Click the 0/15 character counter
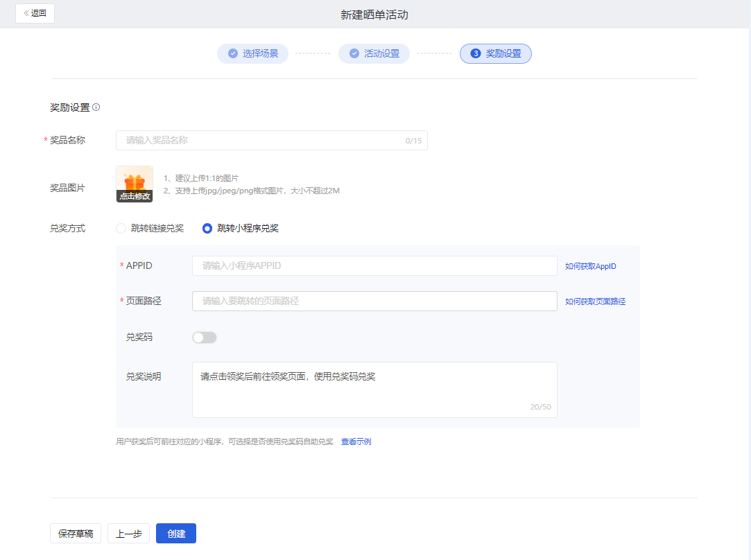Image resolution: width=751 pixels, height=560 pixels. click(x=413, y=141)
